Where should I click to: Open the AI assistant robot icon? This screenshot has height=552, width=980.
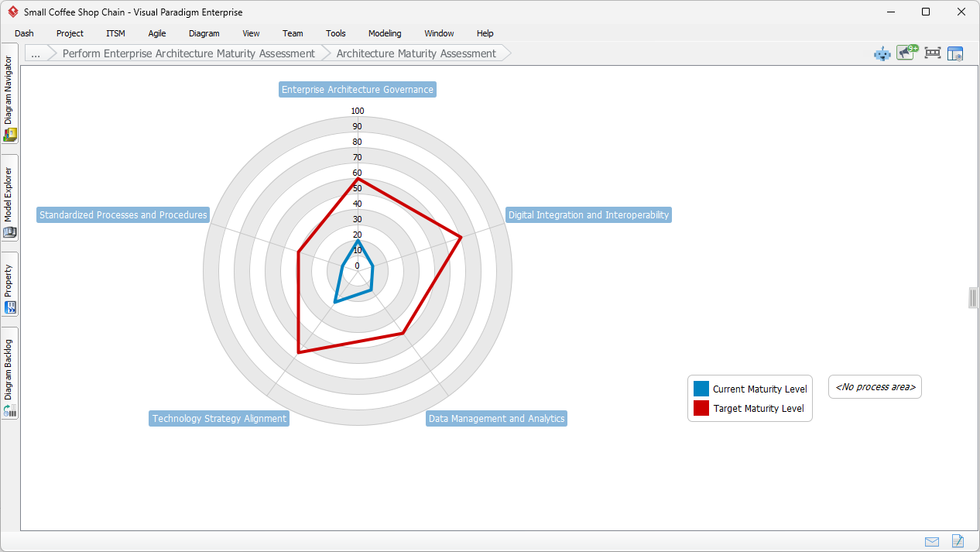point(882,53)
